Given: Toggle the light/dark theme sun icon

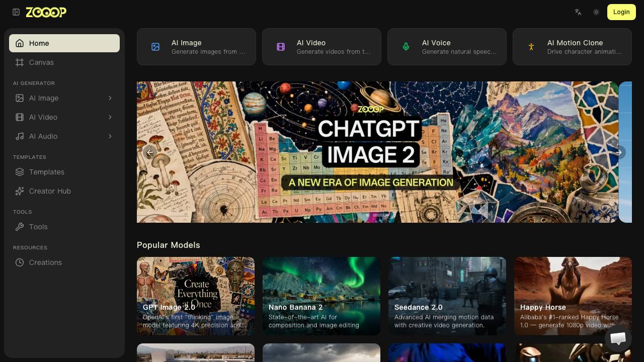Looking at the screenshot, I should [596, 12].
